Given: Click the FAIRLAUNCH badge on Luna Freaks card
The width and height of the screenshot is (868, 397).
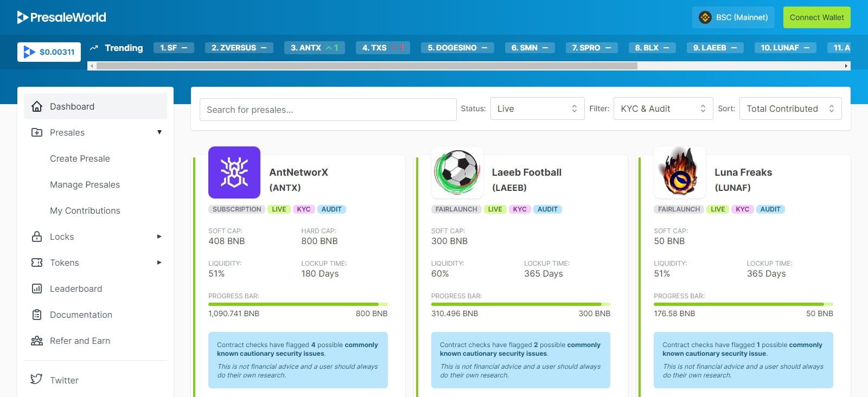Looking at the screenshot, I should click(679, 209).
